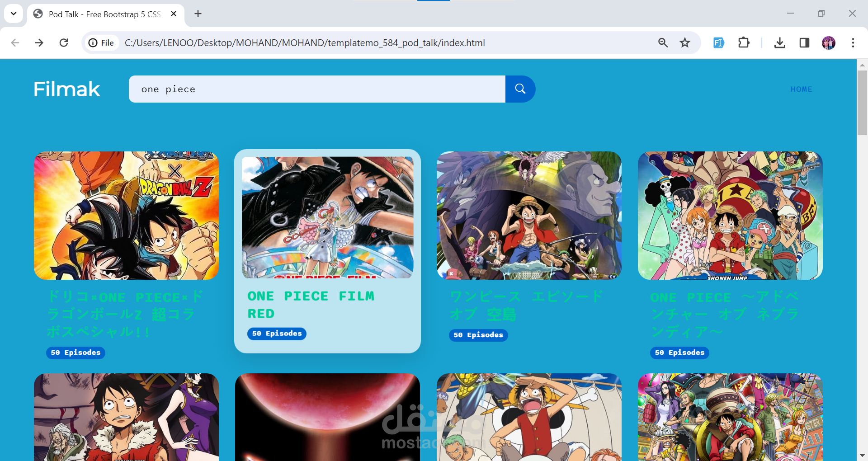Click the Luffy and Rayleigh poster
The image size is (868, 461).
[126, 417]
